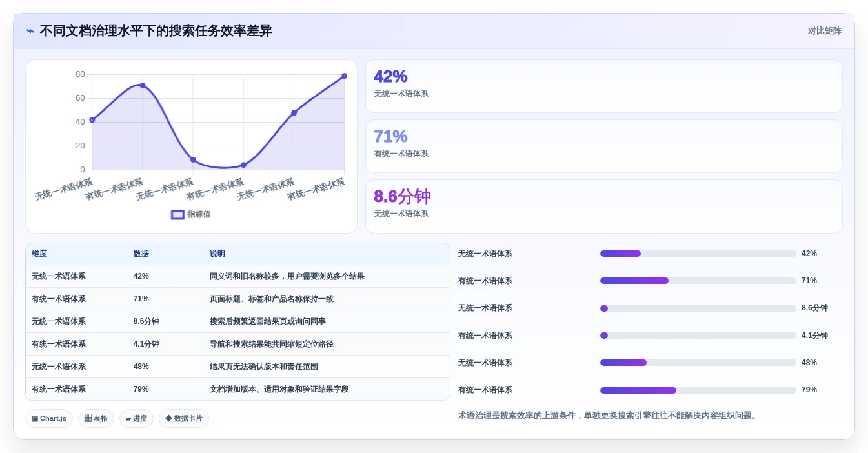Select the chart data point valued near 9
868x453 pixels.
[193, 159]
